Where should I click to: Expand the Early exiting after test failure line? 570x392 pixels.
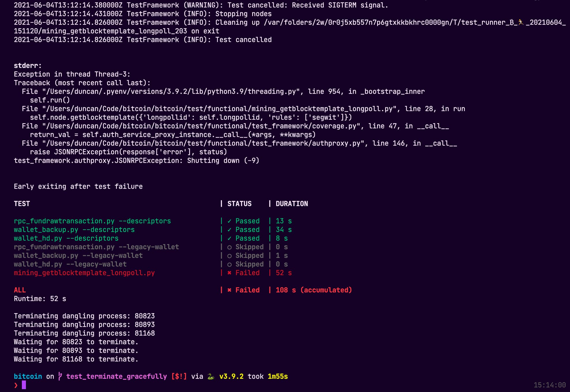click(78, 186)
